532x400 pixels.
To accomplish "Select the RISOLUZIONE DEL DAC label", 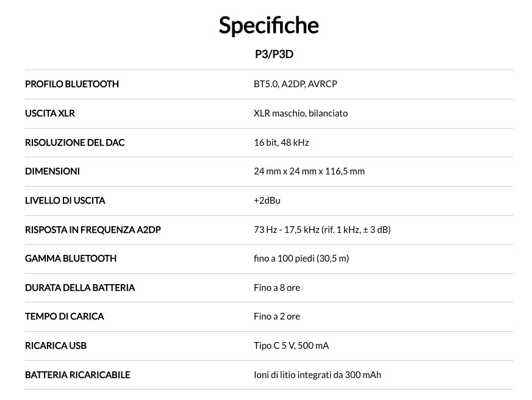I will [74, 143].
